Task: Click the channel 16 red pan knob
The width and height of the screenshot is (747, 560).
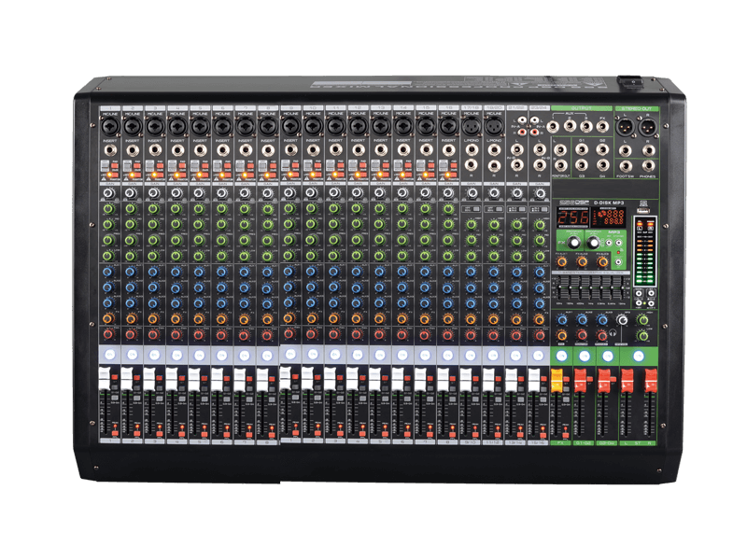Action: click(447, 334)
